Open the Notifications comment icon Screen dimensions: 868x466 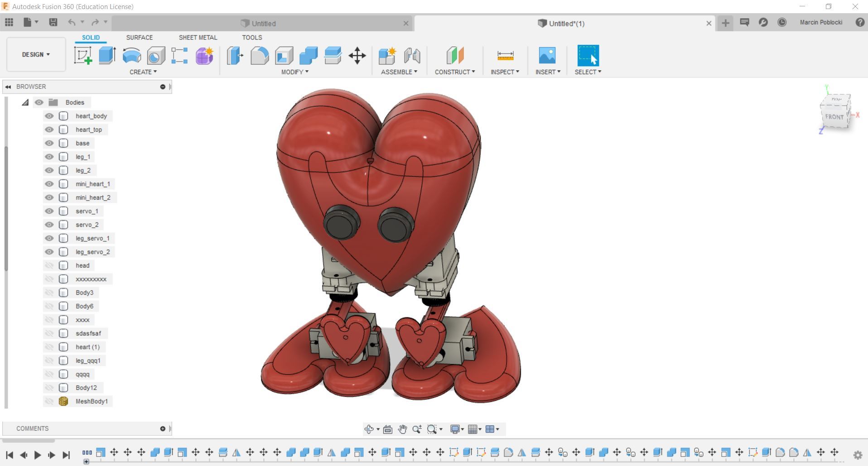coord(744,22)
